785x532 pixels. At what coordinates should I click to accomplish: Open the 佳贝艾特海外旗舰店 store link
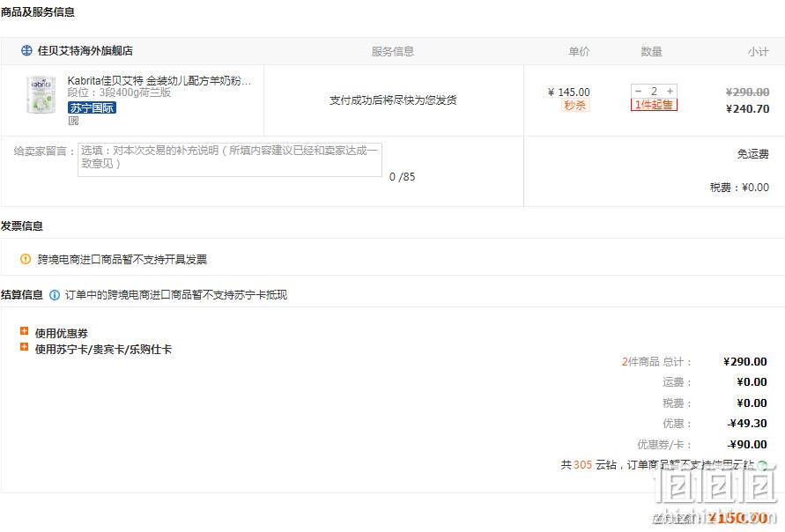(85, 50)
